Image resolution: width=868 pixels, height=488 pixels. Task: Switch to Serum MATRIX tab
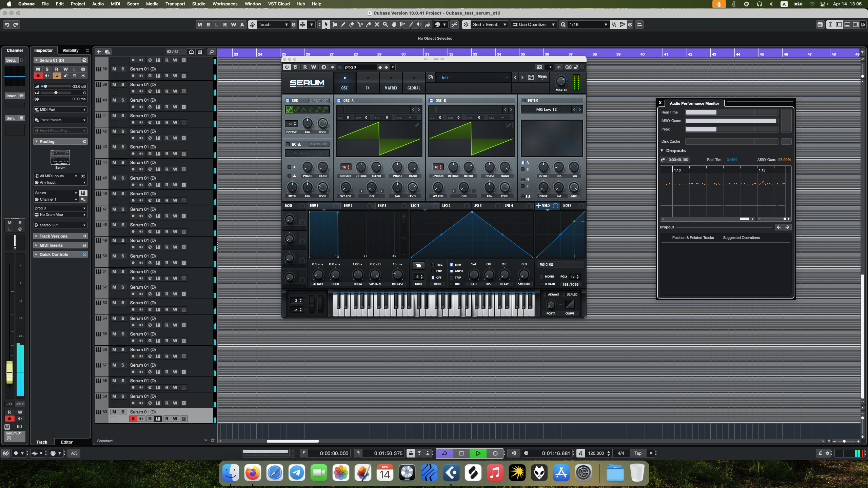[391, 83]
